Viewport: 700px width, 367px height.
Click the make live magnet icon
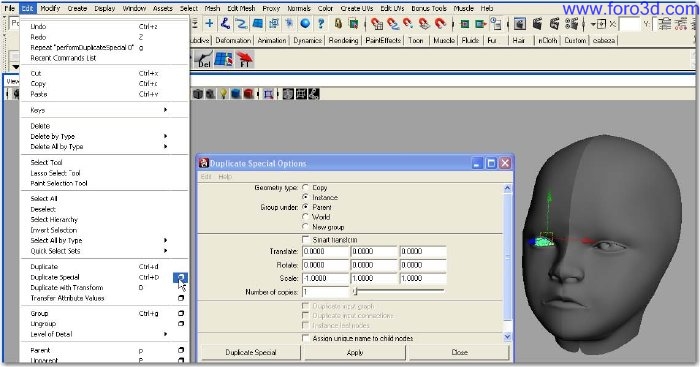(440, 23)
